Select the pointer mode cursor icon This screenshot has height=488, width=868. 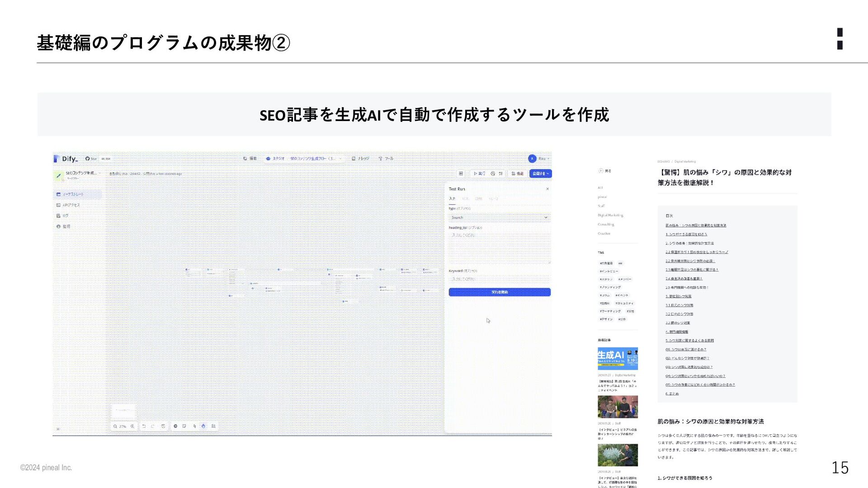tap(194, 426)
